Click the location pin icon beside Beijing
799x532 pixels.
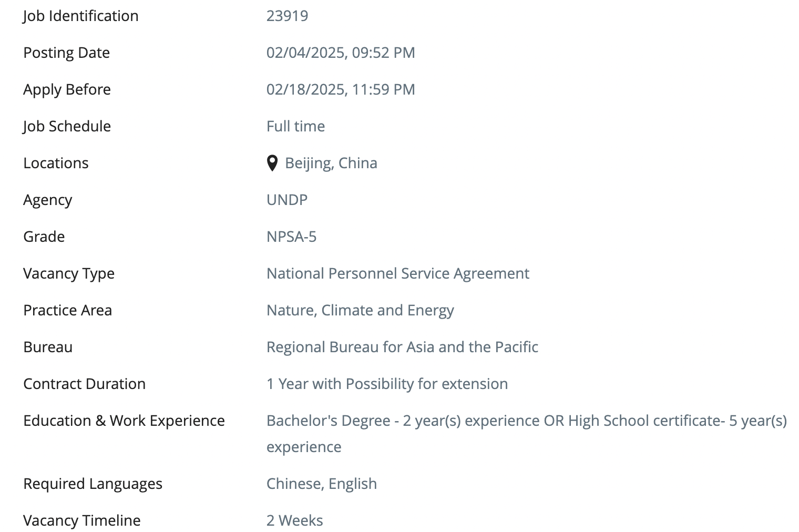click(272, 163)
